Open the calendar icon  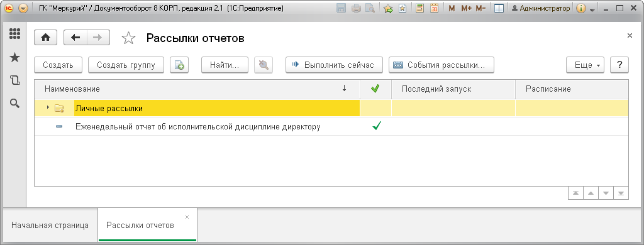[434, 8]
